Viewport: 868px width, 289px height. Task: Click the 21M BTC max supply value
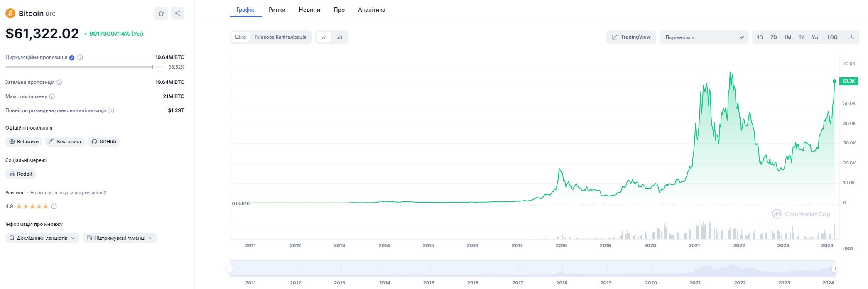click(174, 96)
